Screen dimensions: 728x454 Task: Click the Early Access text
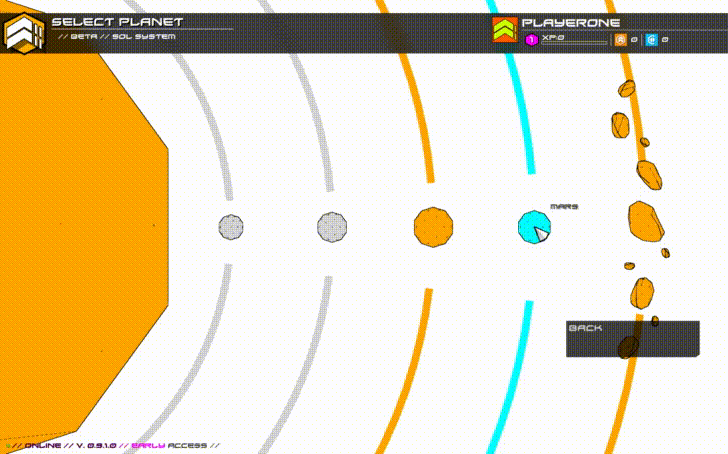174,445
